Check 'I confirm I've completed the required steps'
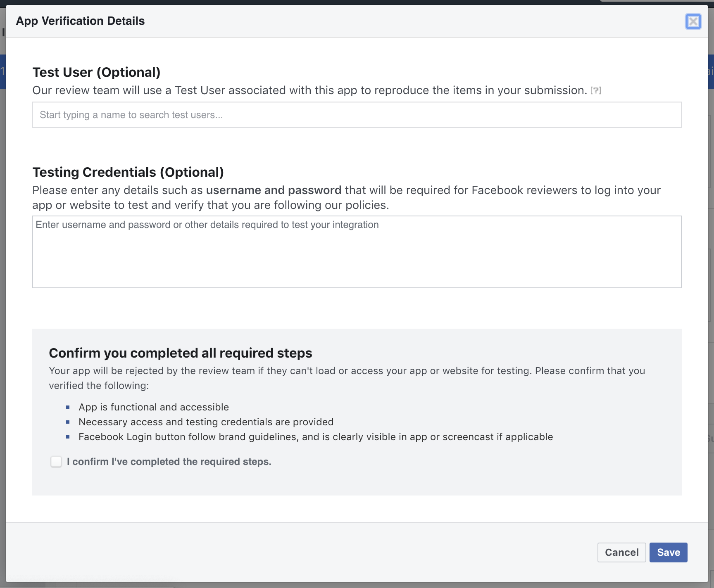This screenshot has height=588, width=714. (x=56, y=462)
